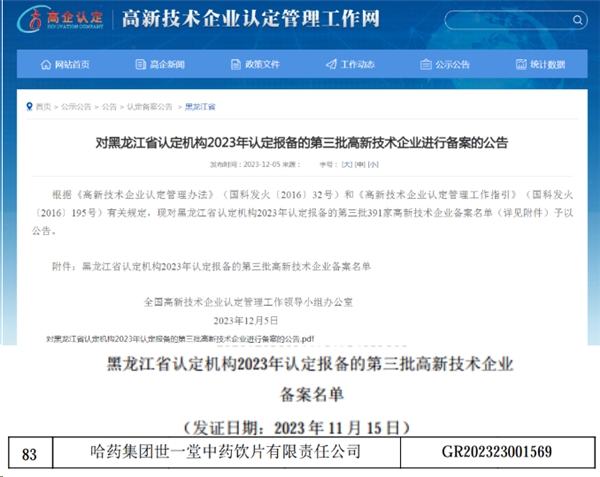Image resolution: width=600 pixels, height=477 pixels.
Task: Go to 公示公告 in the breadcrumb
Action: click(x=76, y=107)
